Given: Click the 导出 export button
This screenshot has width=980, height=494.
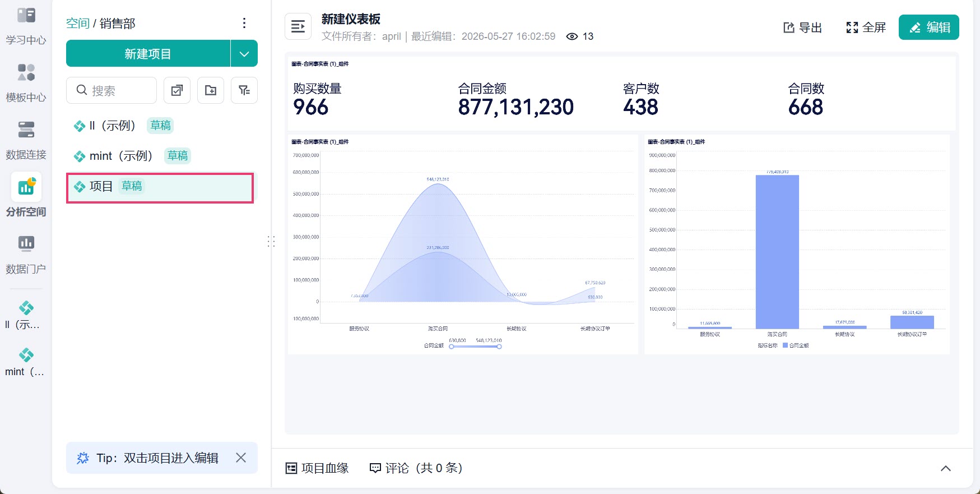Looking at the screenshot, I should [802, 27].
